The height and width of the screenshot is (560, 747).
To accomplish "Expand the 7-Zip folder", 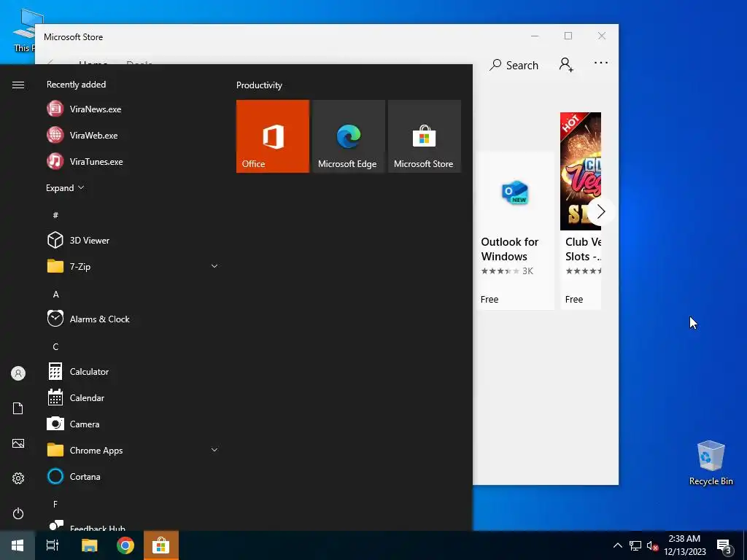I will click(131, 266).
